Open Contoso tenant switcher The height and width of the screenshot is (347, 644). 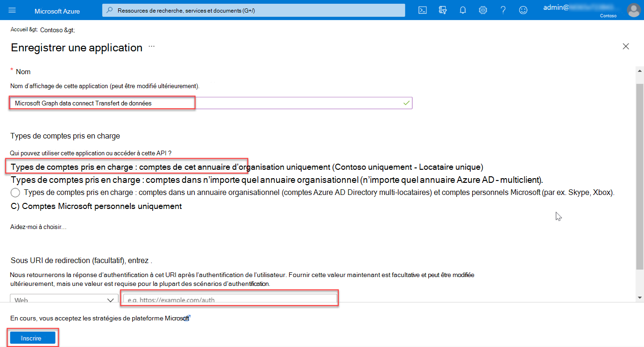coord(608,15)
